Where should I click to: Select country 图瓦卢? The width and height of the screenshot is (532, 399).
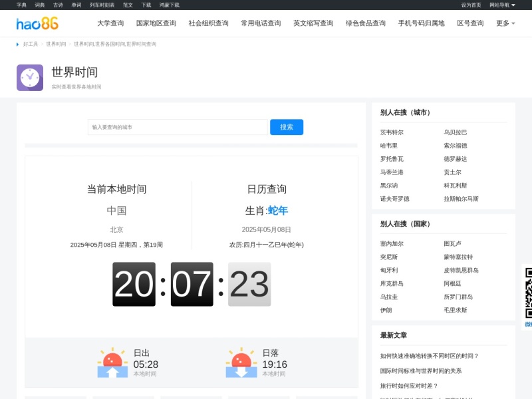452,243
